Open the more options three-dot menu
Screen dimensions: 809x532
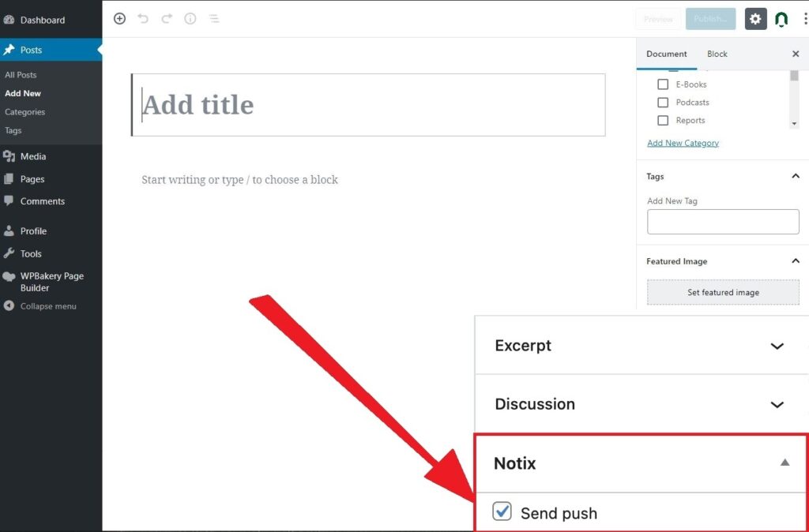(x=805, y=19)
